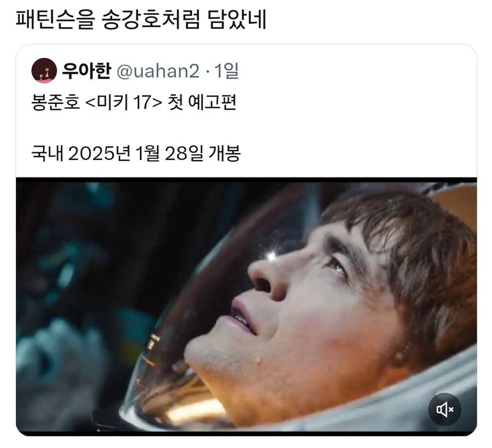Click the <미키 17> title text
The image size is (492, 448).
click(124, 103)
